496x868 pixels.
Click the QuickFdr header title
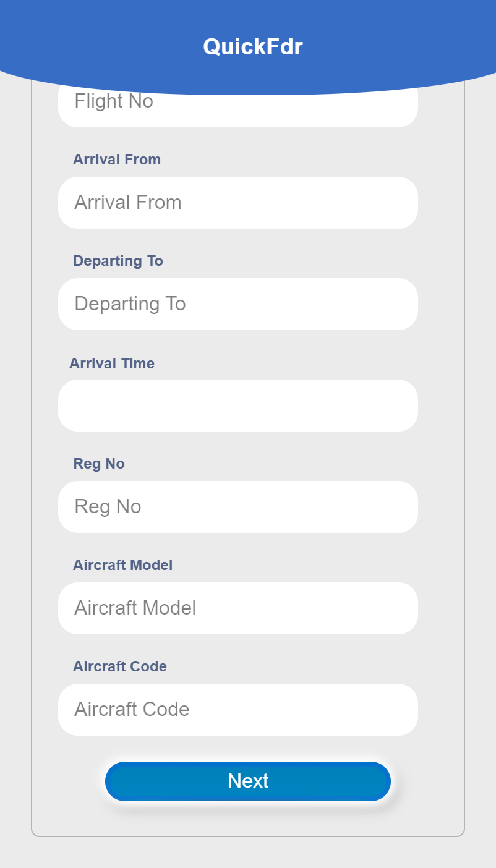pos(252,47)
